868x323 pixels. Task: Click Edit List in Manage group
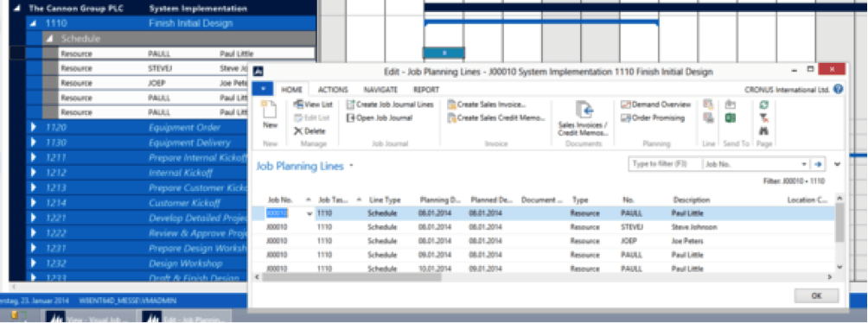tap(311, 117)
